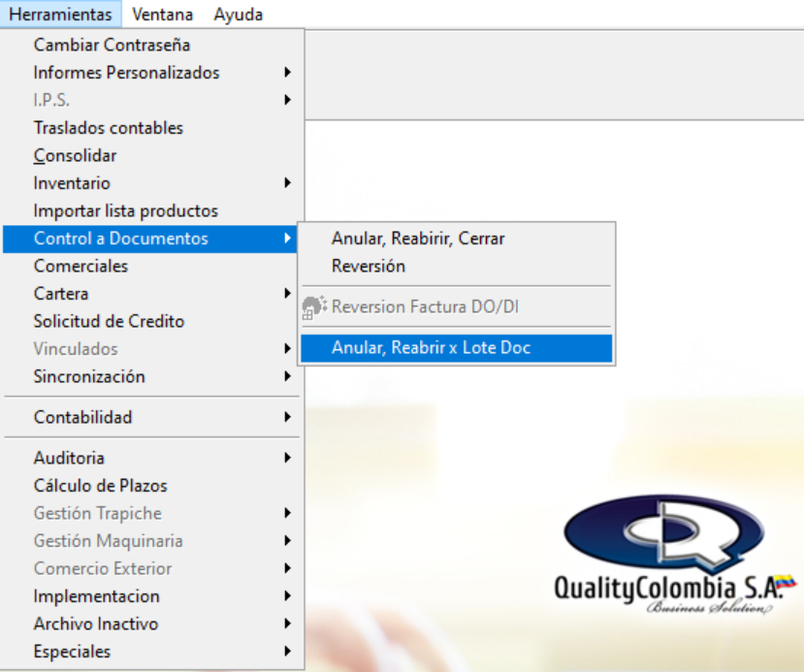805x672 pixels.
Task: Open the Ventana menu
Action: point(162,14)
